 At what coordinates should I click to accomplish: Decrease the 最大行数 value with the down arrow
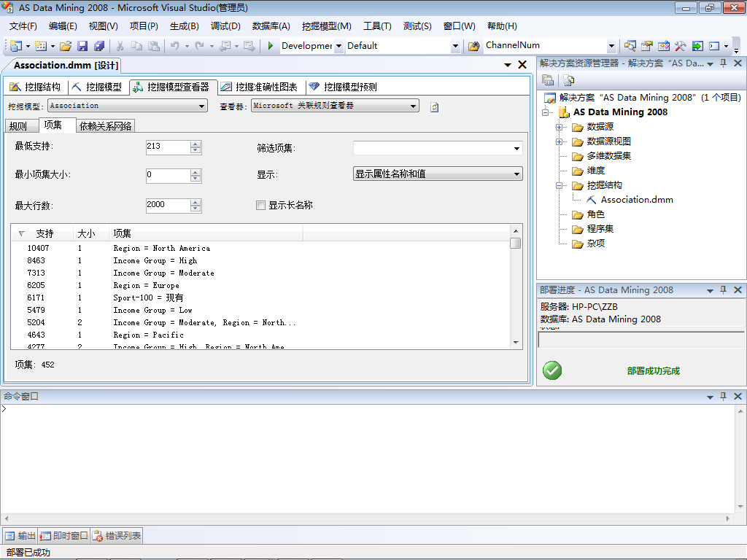tap(196, 209)
